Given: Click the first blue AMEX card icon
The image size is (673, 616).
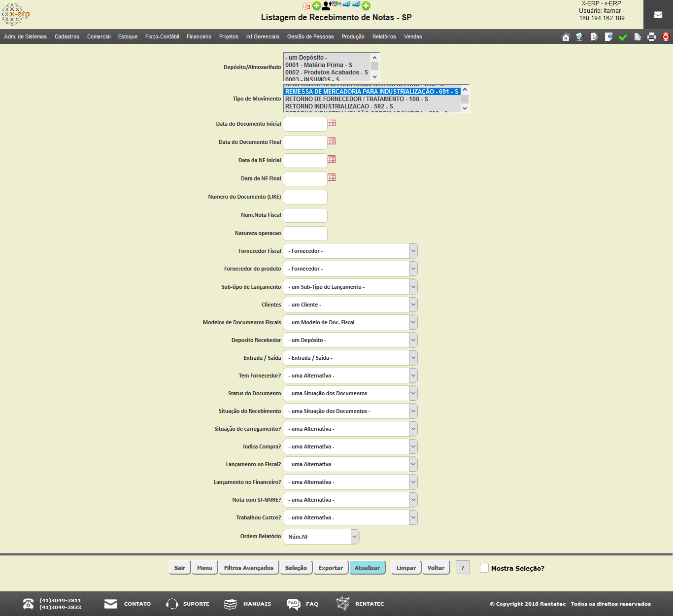Looking at the screenshot, I should pyautogui.click(x=346, y=4).
